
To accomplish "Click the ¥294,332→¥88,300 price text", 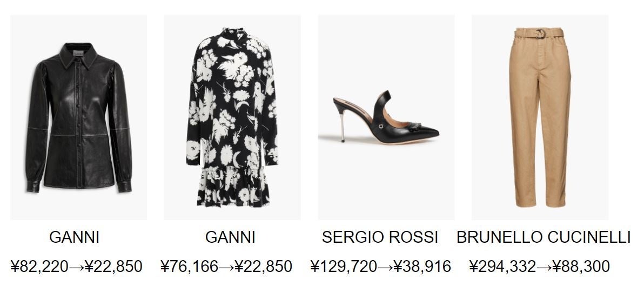I will click(539, 267).
